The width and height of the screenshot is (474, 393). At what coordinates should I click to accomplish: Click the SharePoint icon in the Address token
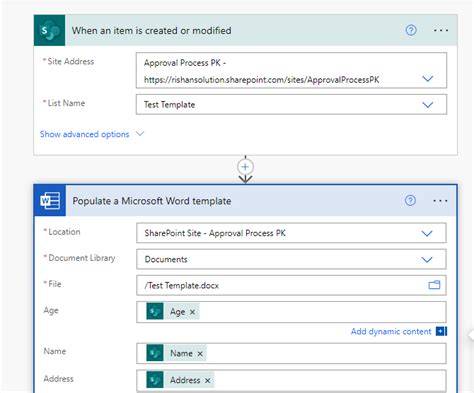pos(155,380)
